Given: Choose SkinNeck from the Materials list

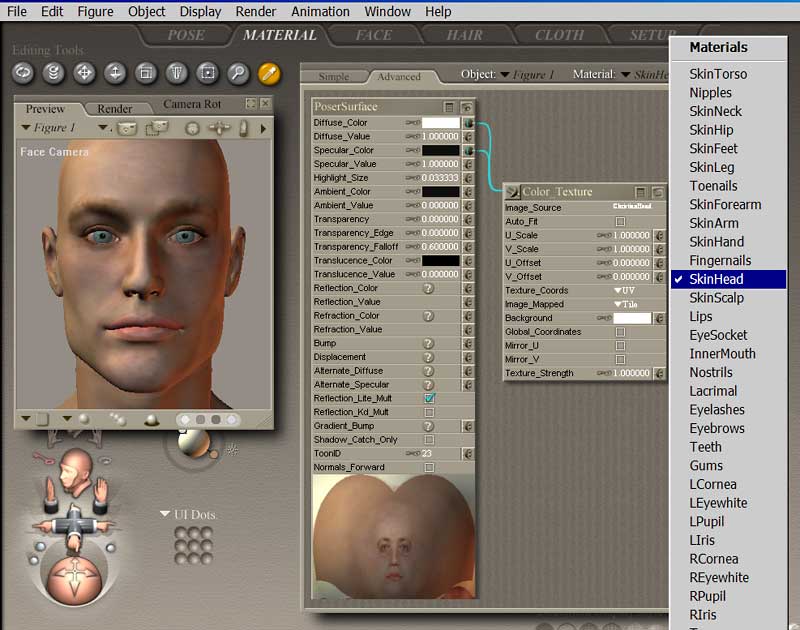Looking at the screenshot, I should (715, 111).
